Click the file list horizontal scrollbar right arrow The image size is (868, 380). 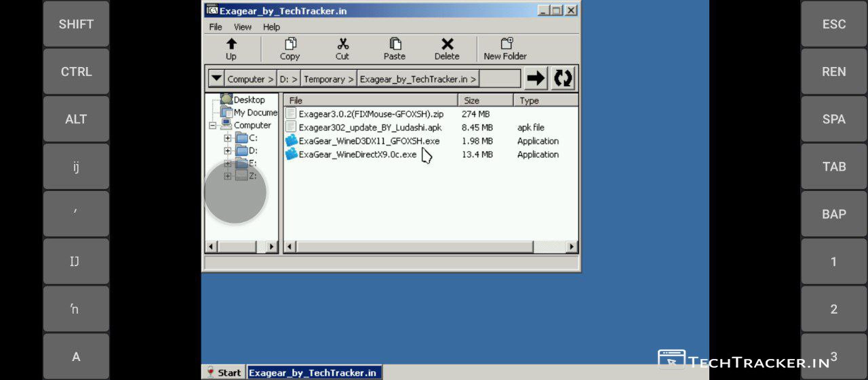click(x=572, y=247)
